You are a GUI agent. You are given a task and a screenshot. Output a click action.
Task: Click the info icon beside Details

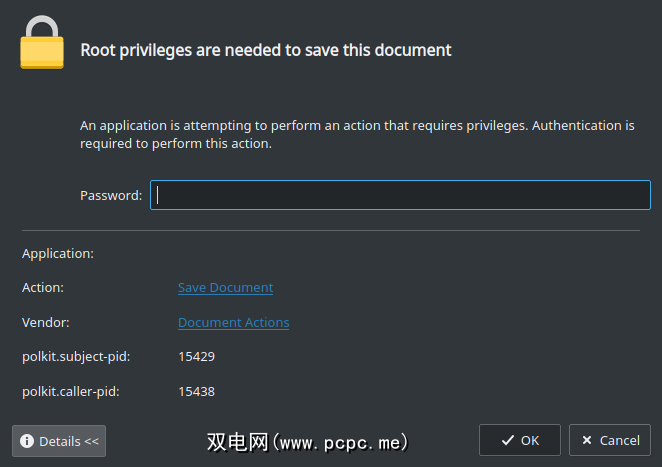[x=27, y=441]
